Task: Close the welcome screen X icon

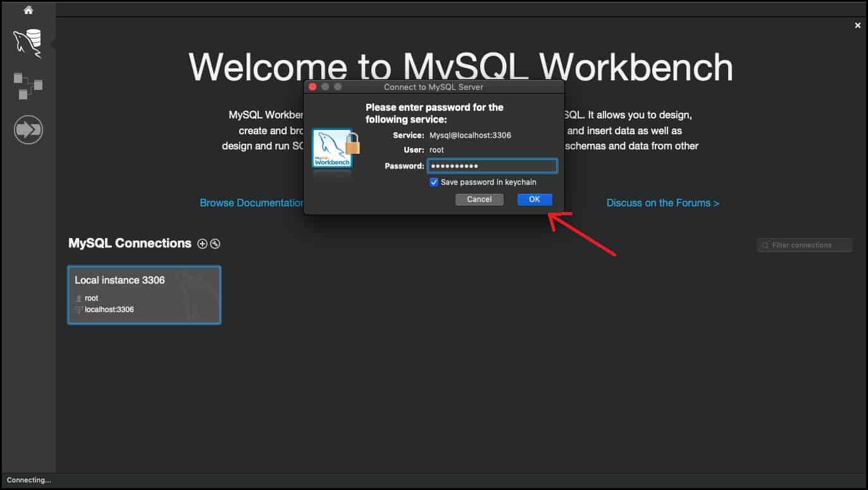Action: coord(858,25)
